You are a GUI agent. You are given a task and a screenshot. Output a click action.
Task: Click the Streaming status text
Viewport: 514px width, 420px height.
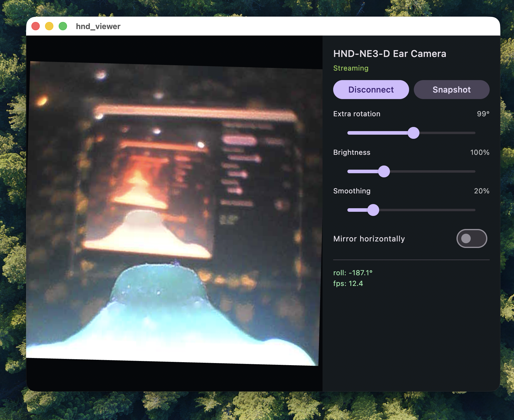click(x=351, y=68)
